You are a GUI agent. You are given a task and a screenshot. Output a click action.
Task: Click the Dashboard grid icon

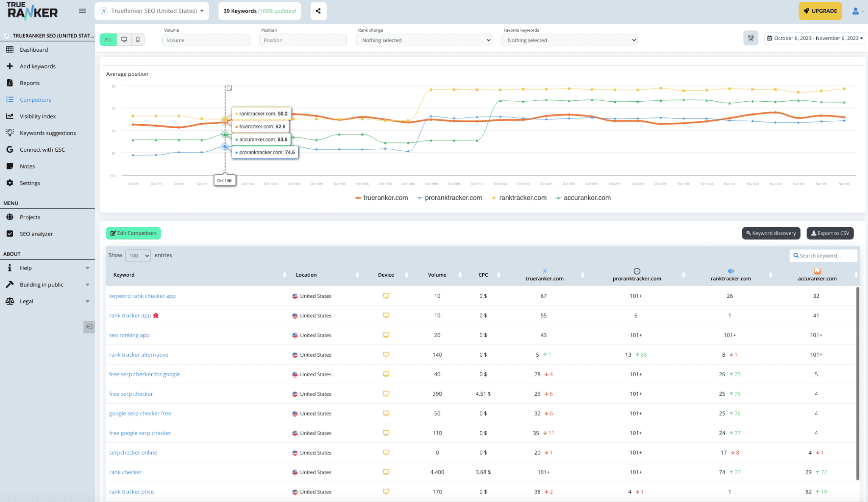pyautogui.click(x=10, y=50)
